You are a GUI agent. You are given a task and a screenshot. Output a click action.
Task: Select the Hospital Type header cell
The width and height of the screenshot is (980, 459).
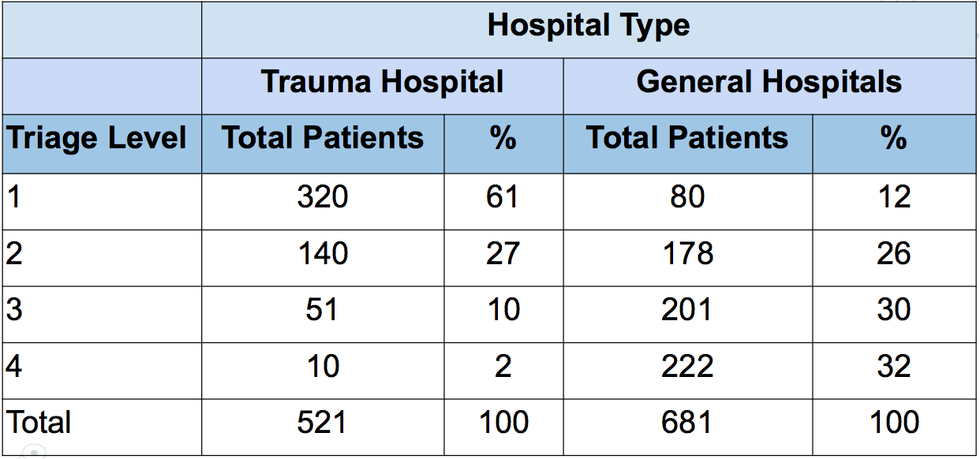tap(589, 26)
